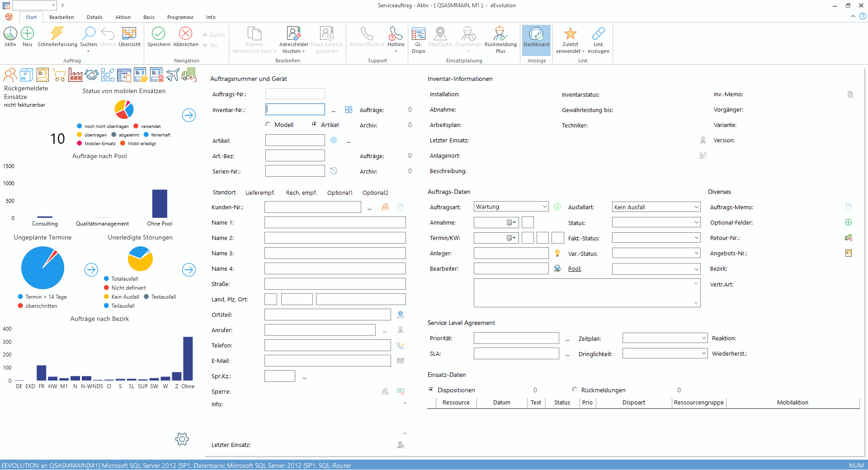
Task: Select the Rückmeldungen radio option
Action: click(x=575, y=390)
